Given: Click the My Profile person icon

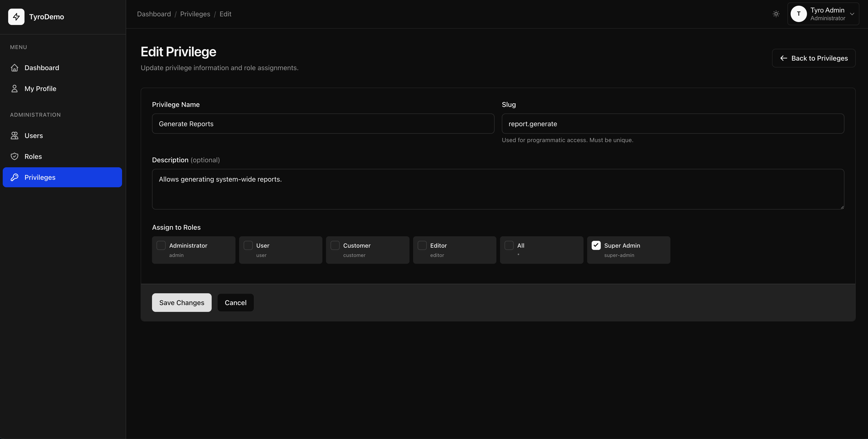Looking at the screenshot, I should tap(15, 89).
